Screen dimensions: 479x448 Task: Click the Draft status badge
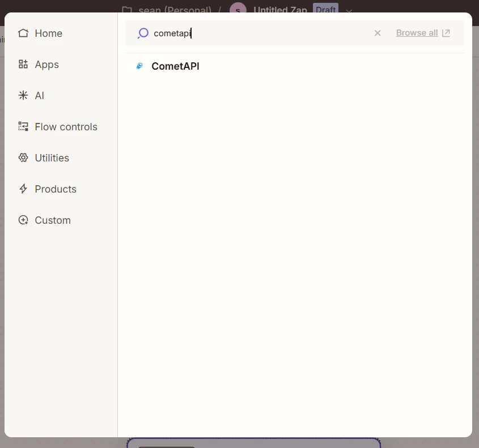tap(325, 8)
